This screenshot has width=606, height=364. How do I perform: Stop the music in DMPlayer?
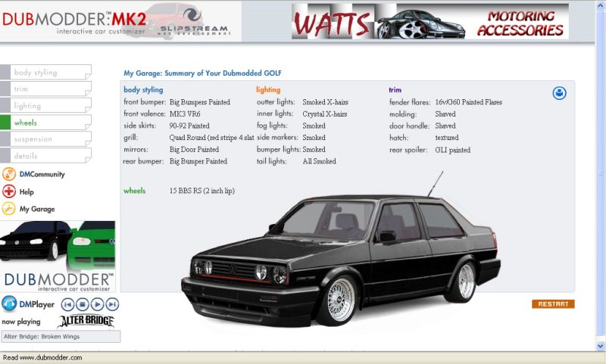[82, 304]
